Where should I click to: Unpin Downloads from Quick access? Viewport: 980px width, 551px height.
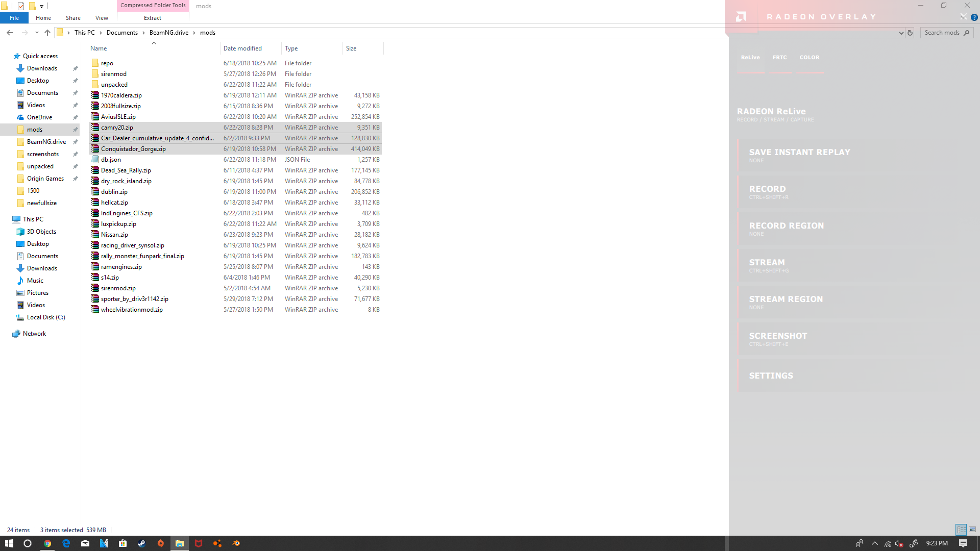coord(76,68)
